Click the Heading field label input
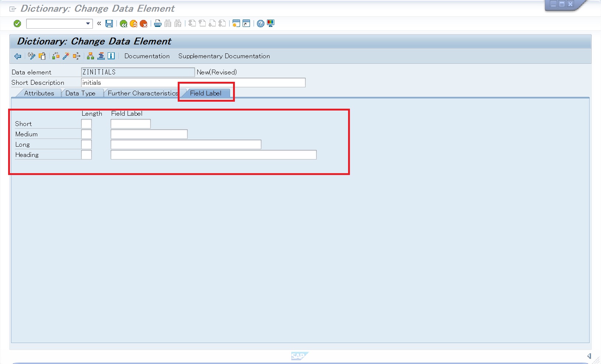The image size is (601, 364). point(213,155)
